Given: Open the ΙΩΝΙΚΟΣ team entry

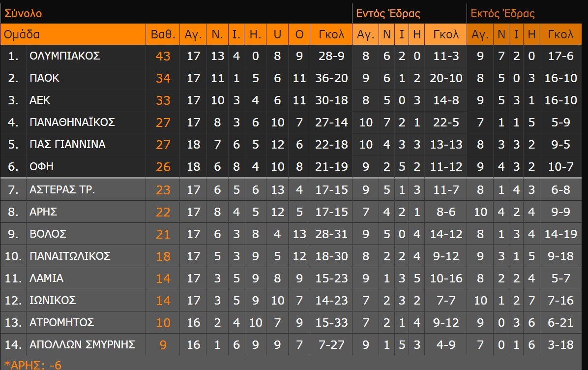Looking at the screenshot, I should [x=53, y=300].
